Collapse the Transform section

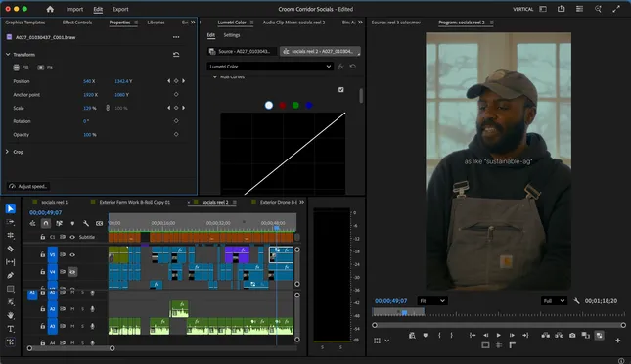coord(8,55)
